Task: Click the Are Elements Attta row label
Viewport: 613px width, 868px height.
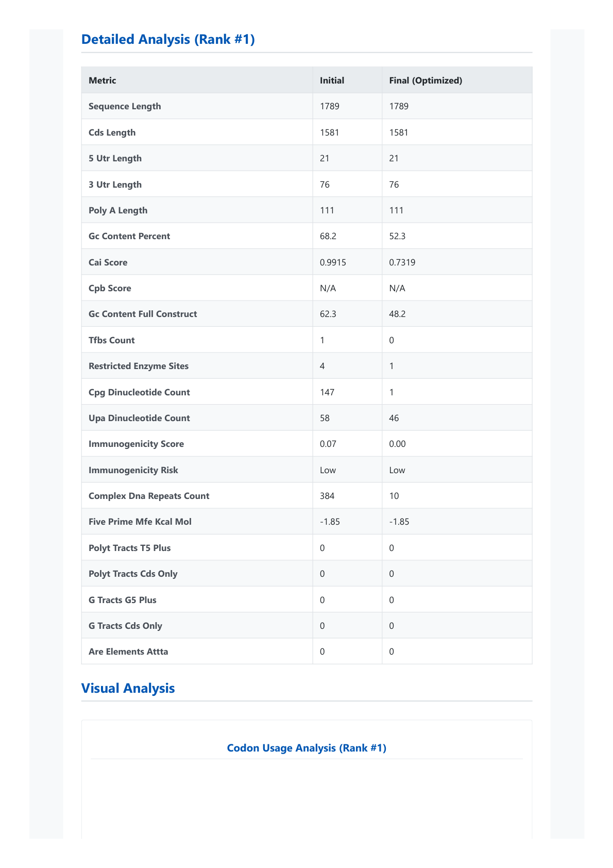Action: coord(128,652)
